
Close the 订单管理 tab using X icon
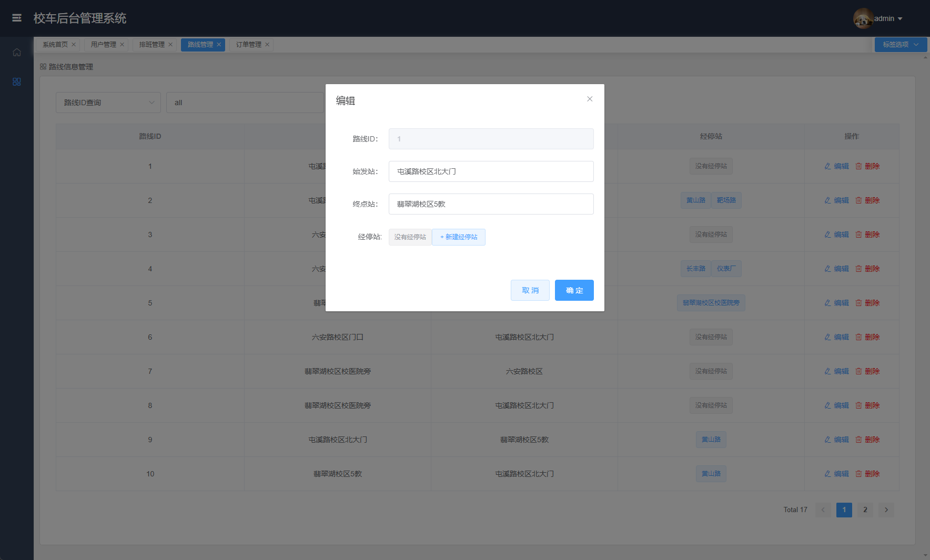(267, 45)
